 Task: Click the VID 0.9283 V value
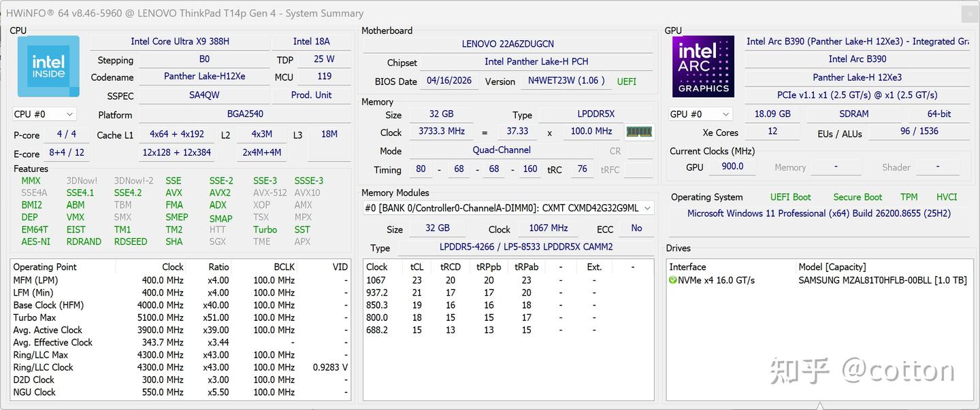[330, 367]
